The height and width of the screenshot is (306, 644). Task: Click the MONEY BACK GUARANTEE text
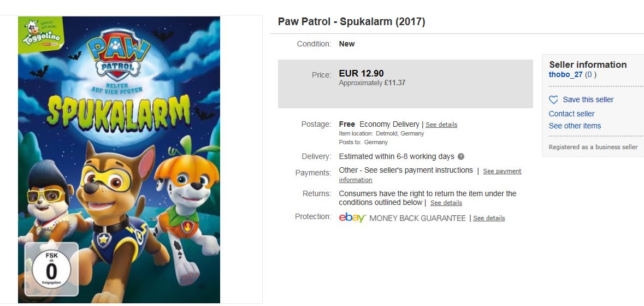pos(417,218)
